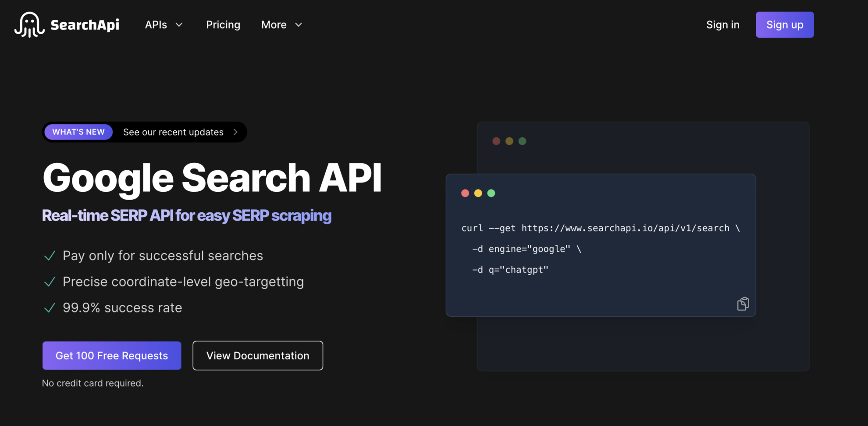Open View Documentation
The image size is (868, 426).
click(257, 355)
